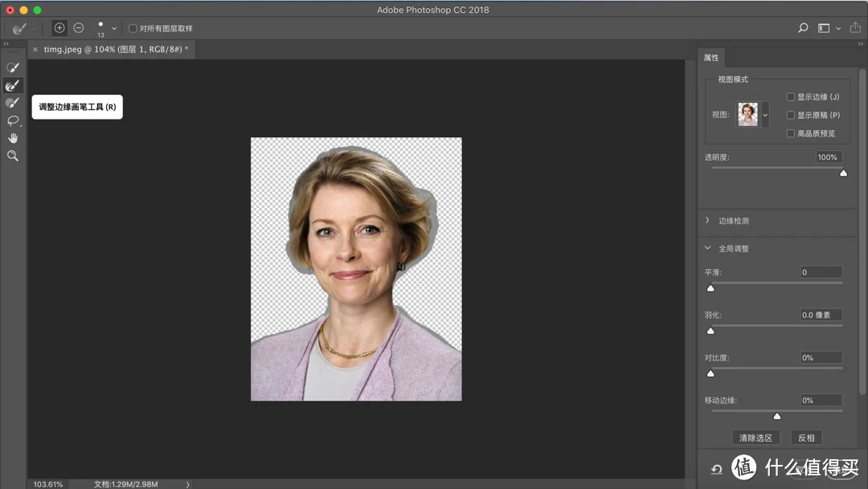Click the 平滑 slider handle
The image size is (868, 489).
tap(710, 288)
